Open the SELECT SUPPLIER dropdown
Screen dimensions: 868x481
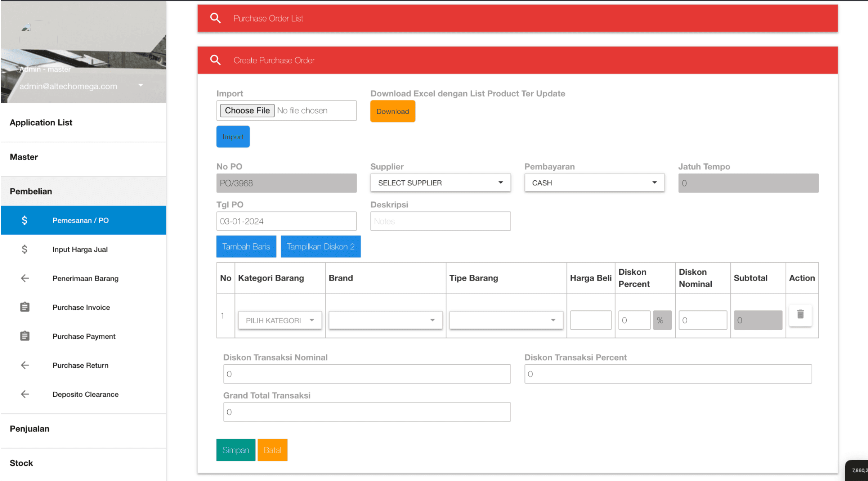pyautogui.click(x=440, y=183)
